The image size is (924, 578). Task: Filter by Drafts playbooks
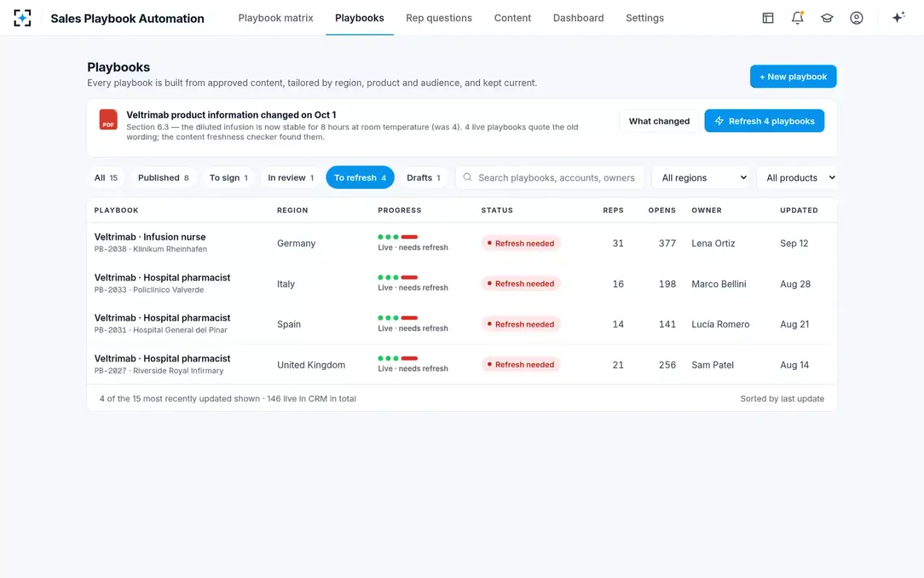tap(424, 178)
